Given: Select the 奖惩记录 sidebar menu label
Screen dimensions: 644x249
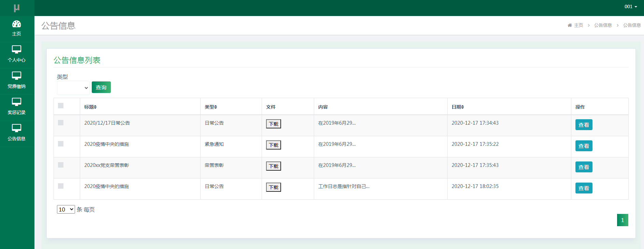Looking at the screenshot, I should (16, 112).
